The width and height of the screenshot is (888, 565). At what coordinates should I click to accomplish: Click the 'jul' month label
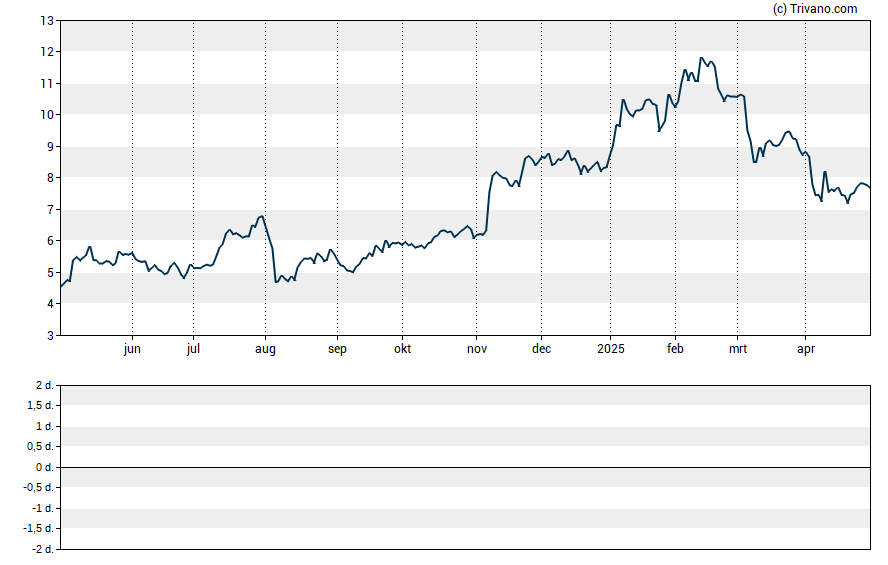193,349
